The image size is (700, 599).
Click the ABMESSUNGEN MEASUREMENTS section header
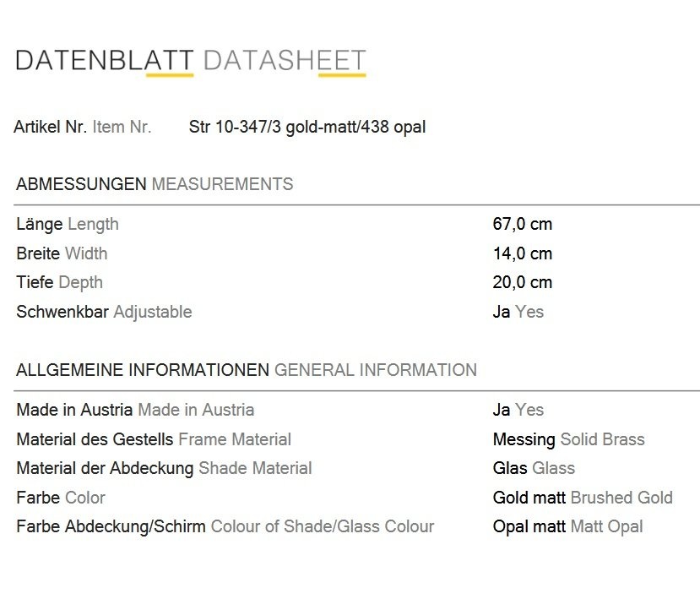(x=155, y=184)
